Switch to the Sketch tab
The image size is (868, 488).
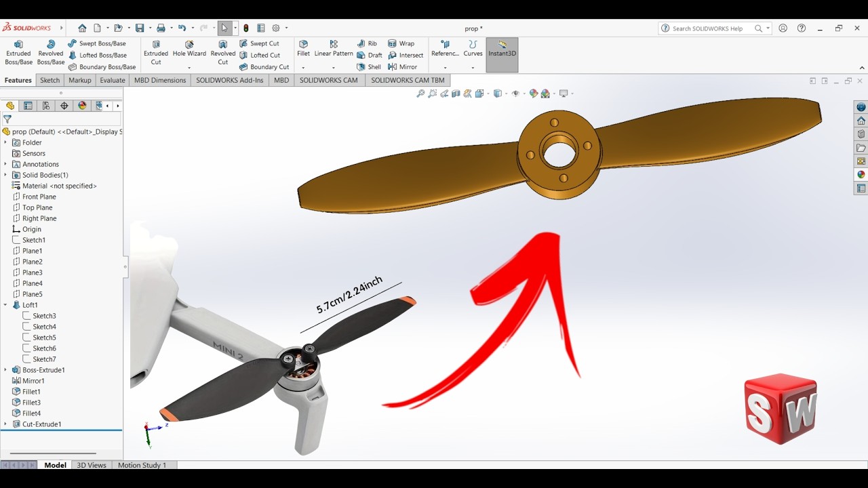click(x=50, y=80)
